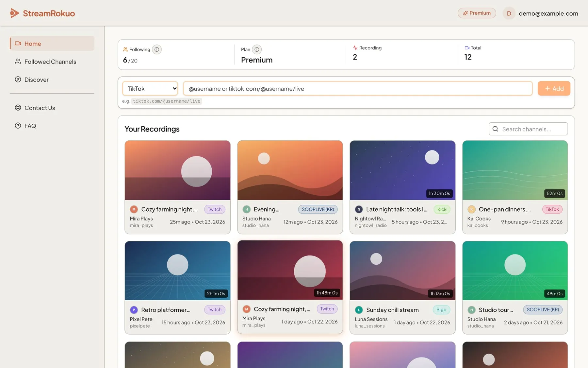Click the Following people icon
Viewport: 588px width, 368px height.
tap(125, 49)
